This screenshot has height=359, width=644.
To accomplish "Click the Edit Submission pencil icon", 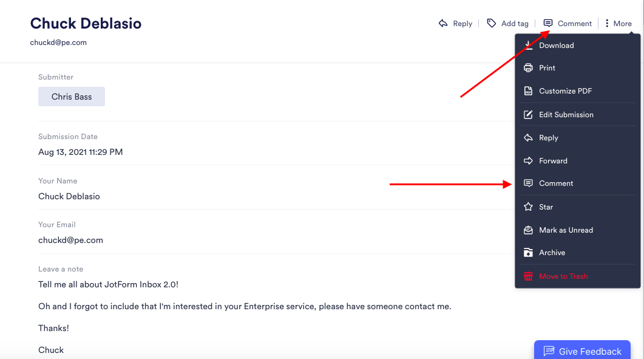I will pyautogui.click(x=528, y=115).
